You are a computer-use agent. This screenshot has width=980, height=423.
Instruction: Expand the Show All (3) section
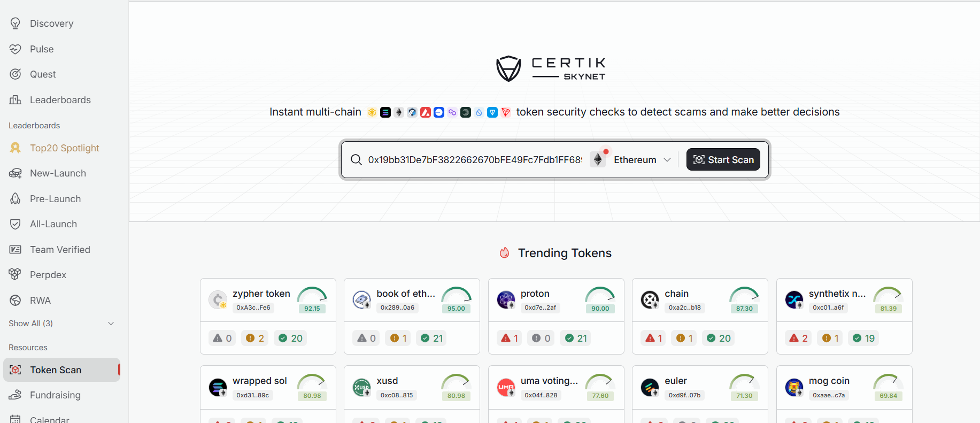click(x=61, y=324)
